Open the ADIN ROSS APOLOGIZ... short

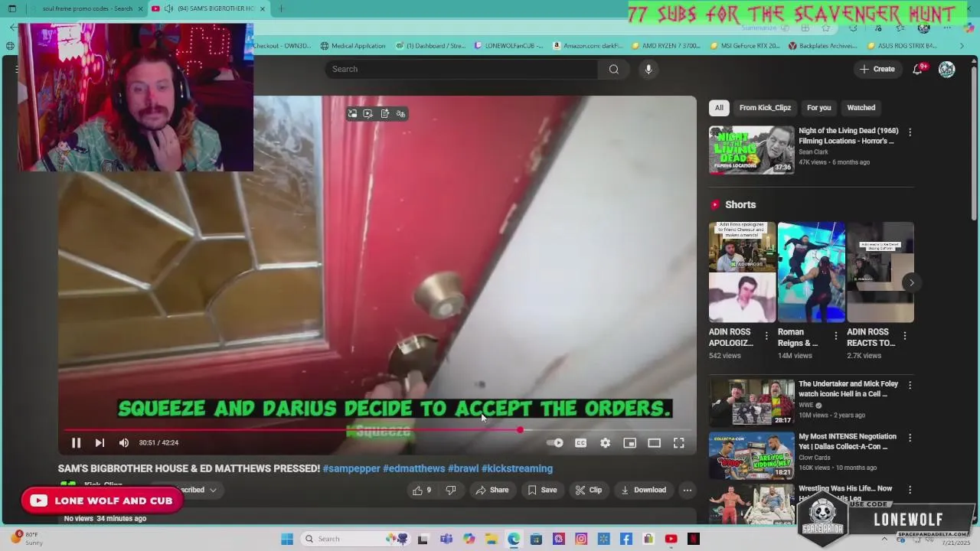(x=742, y=272)
